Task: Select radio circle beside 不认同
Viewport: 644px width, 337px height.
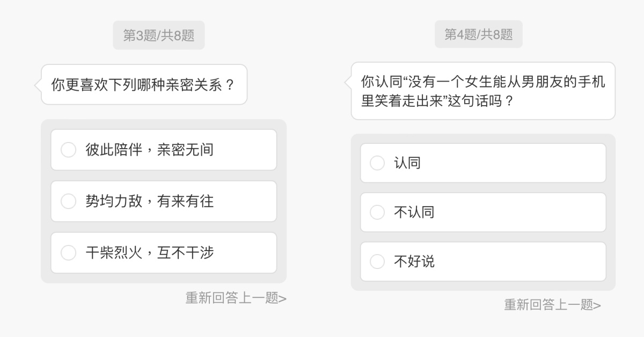Action: click(377, 213)
